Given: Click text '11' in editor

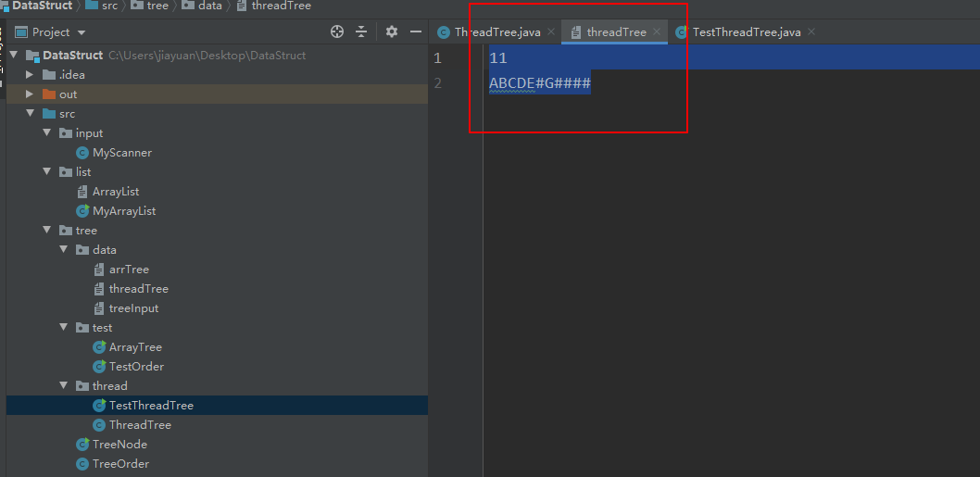Looking at the screenshot, I should point(498,58).
